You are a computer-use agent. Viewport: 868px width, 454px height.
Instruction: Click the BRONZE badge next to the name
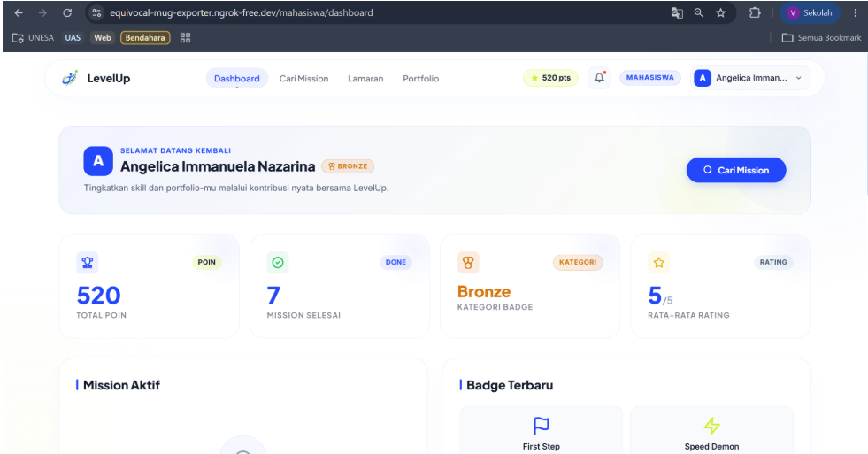(348, 166)
